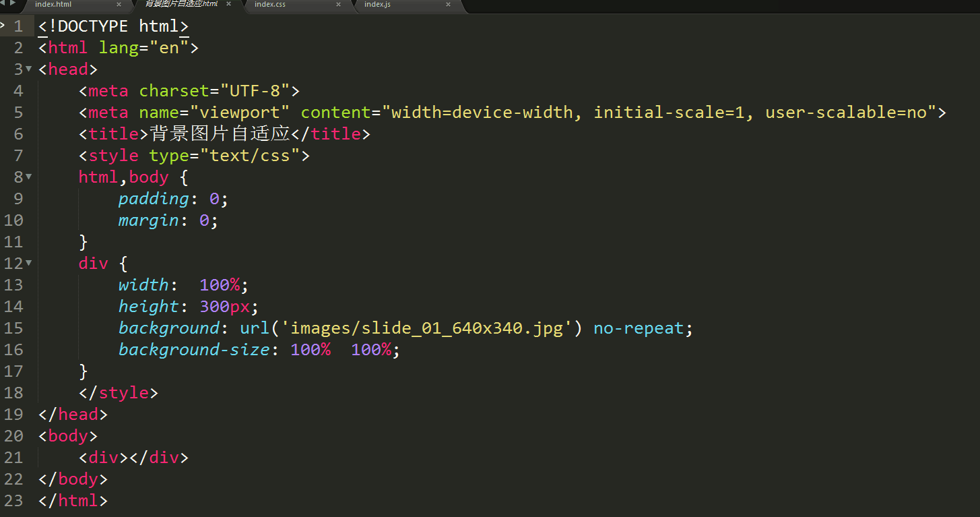Click the closing body tag

[x=73, y=479]
